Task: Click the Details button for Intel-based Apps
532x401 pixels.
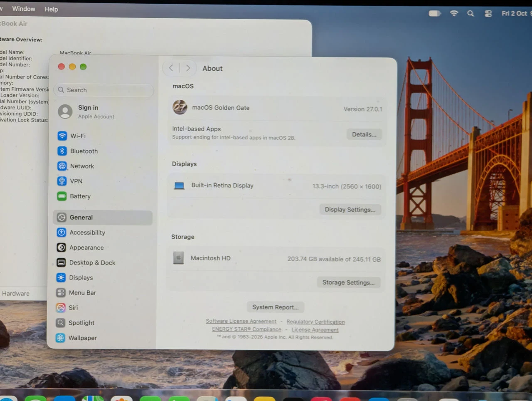Action: (364, 134)
